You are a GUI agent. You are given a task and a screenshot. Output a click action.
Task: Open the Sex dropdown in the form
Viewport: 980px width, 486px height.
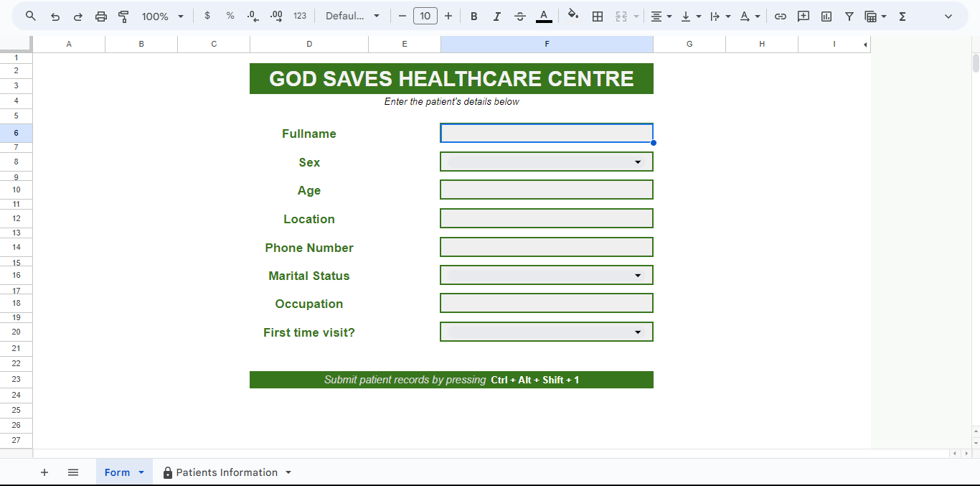pos(637,162)
